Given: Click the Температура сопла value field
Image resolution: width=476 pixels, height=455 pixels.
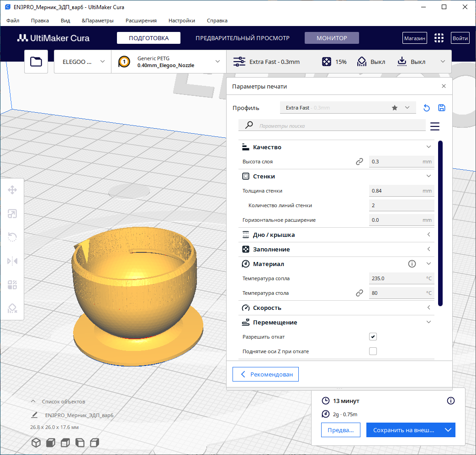Looking at the screenshot, I should pyautogui.click(x=401, y=278).
